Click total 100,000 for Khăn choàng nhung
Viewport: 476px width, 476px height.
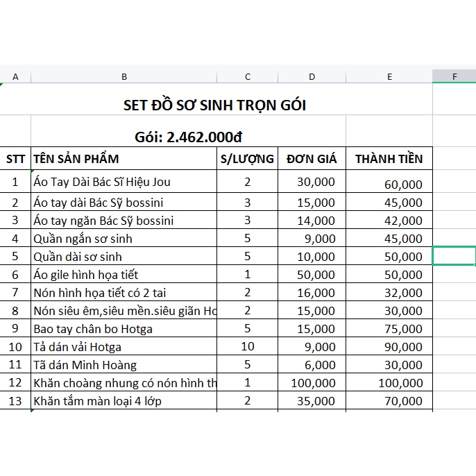point(389,383)
